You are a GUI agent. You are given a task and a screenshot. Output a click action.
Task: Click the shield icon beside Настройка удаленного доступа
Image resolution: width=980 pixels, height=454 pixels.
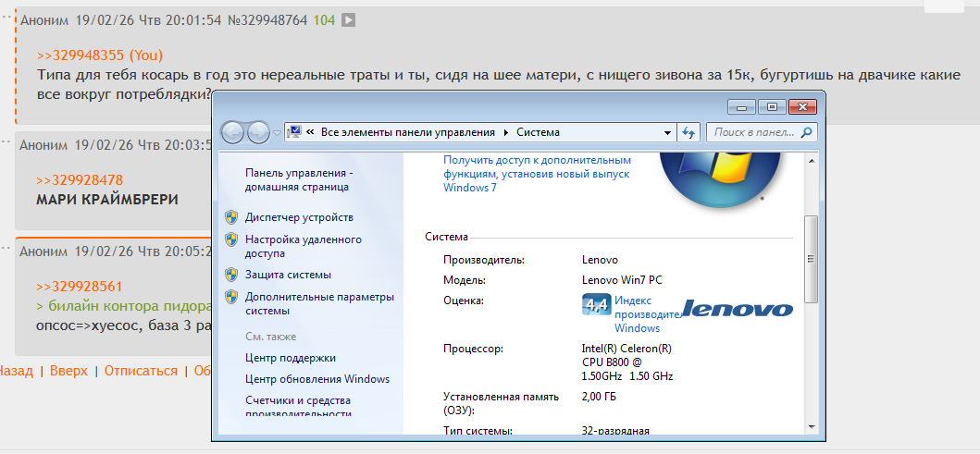pos(231,239)
